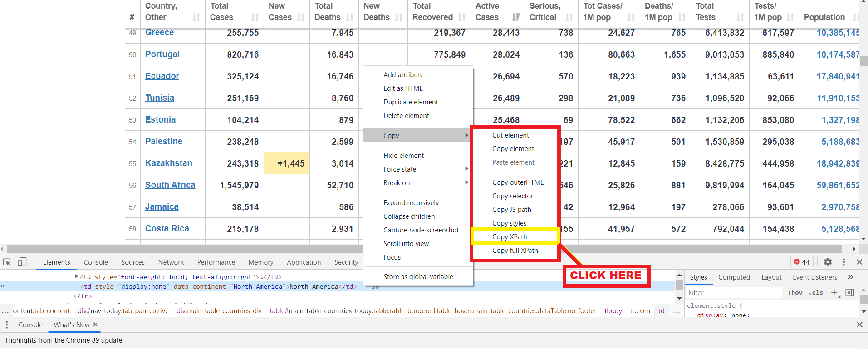The width and height of the screenshot is (868, 349).
Task: Open the Event Listeners tab
Action: pos(815,277)
